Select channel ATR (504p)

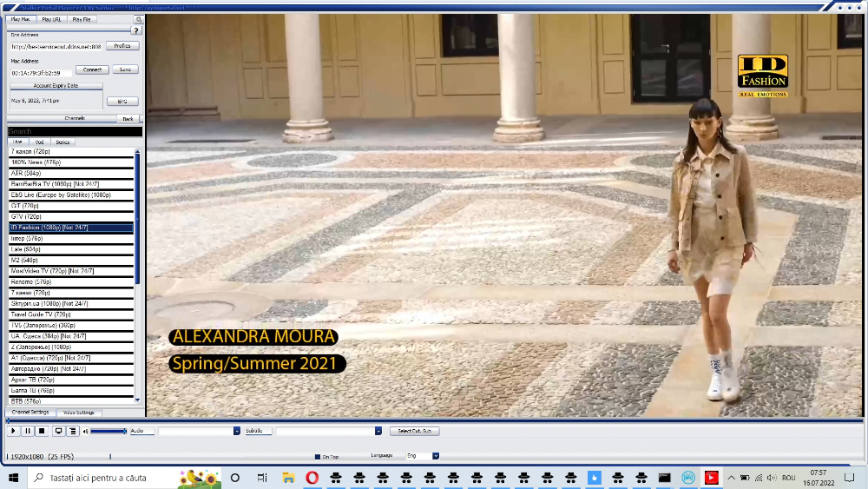71,174
